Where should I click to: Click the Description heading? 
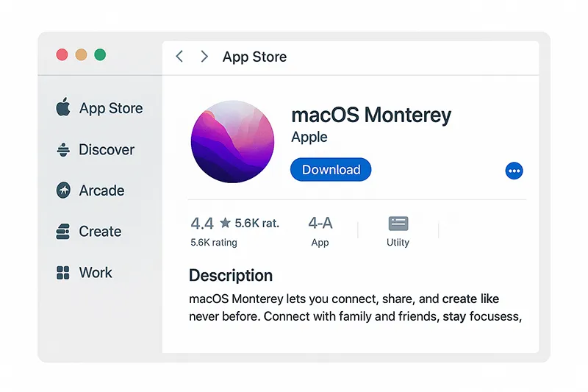coord(231,276)
